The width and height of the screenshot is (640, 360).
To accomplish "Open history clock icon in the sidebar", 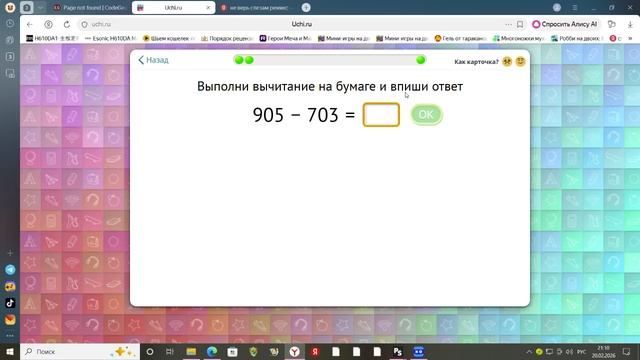I will (x=10, y=24).
